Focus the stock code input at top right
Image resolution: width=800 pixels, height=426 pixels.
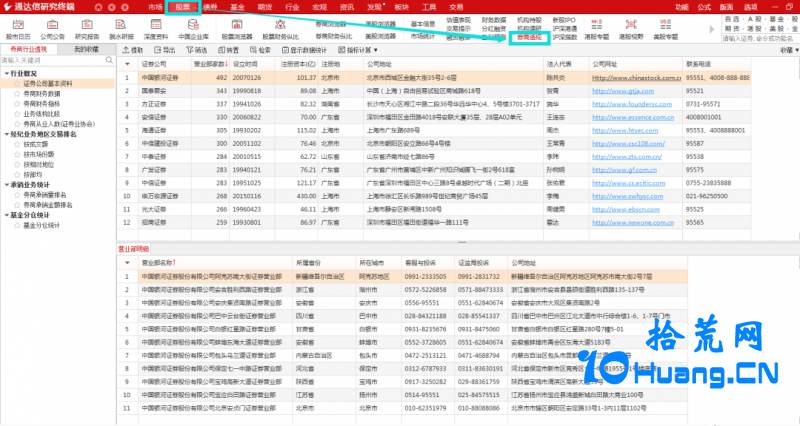click(760, 38)
